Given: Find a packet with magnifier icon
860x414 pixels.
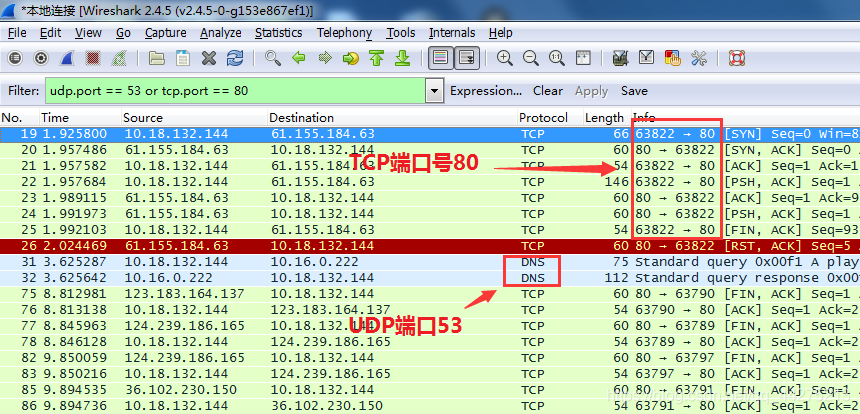Looking at the screenshot, I should 273,58.
